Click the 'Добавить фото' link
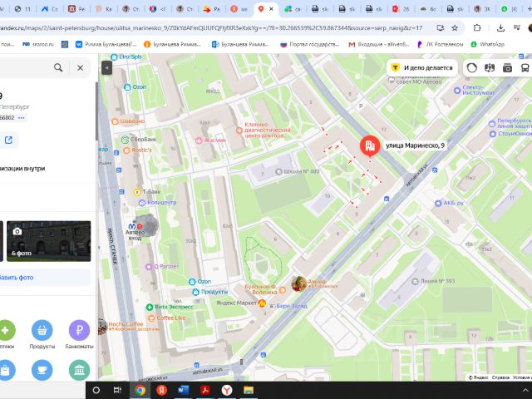 click(x=17, y=278)
